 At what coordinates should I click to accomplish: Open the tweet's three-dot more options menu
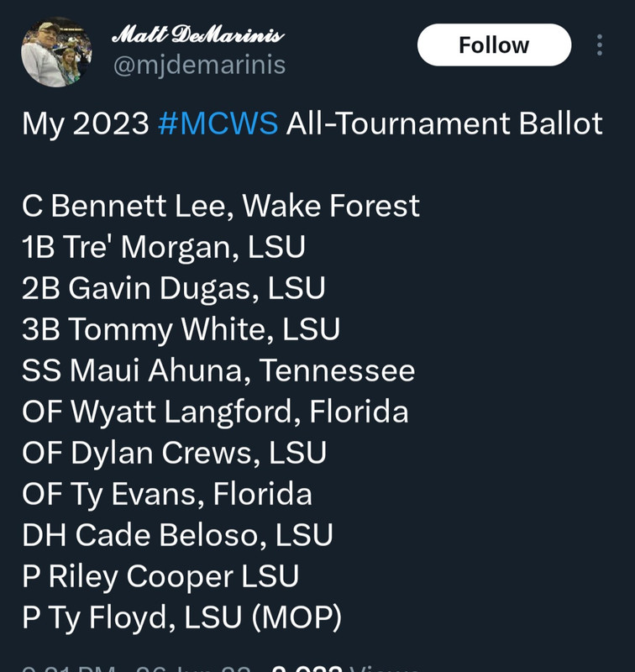[599, 45]
